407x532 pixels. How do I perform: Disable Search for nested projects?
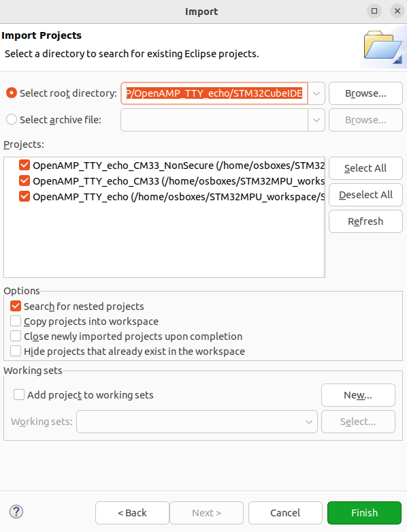(16, 306)
